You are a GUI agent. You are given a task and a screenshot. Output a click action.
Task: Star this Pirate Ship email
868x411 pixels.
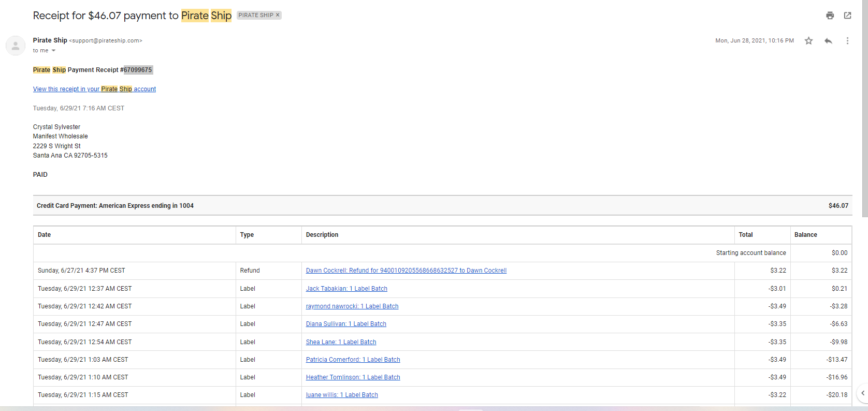tap(808, 40)
